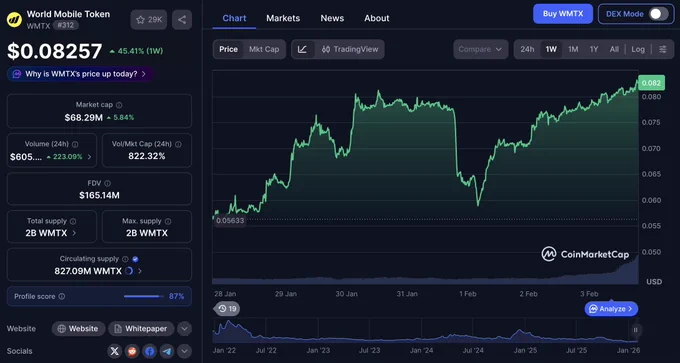Click the 0.05633 baseline price label

pyautogui.click(x=230, y=220)
